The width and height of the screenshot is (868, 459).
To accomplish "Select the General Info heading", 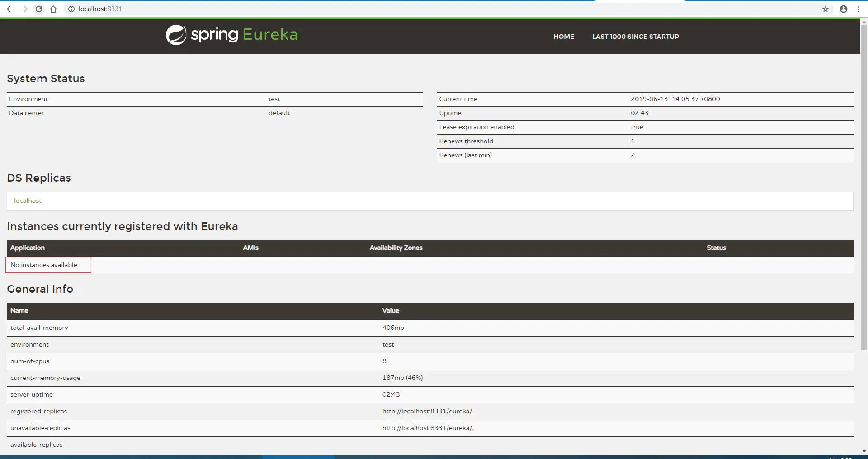I will click(40, 289).
